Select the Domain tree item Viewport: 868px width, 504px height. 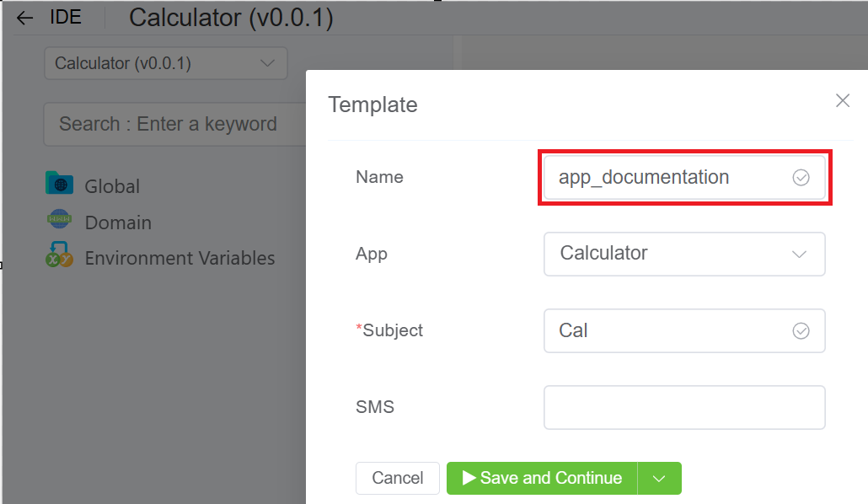pyautogui.click(x=118, y=223)
